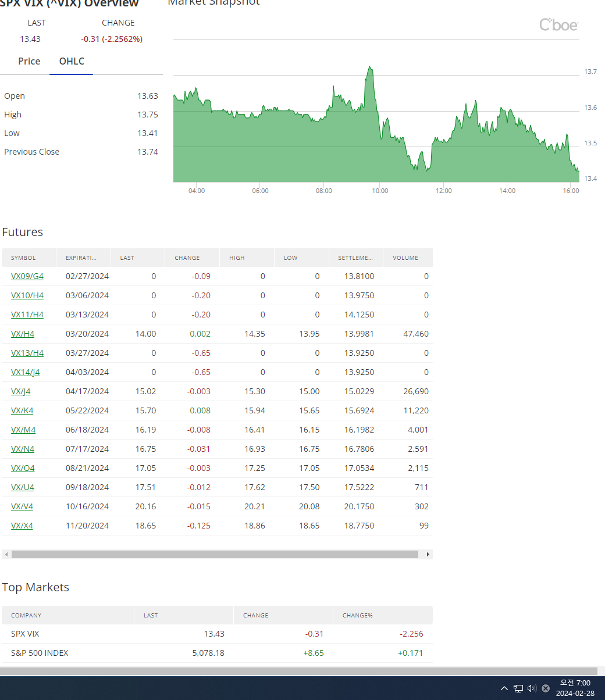Click the +8.65 change value

(314, 653)
